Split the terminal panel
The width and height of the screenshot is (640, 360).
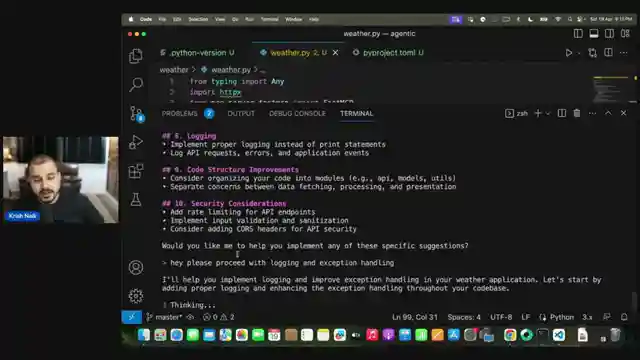point(562,113)
